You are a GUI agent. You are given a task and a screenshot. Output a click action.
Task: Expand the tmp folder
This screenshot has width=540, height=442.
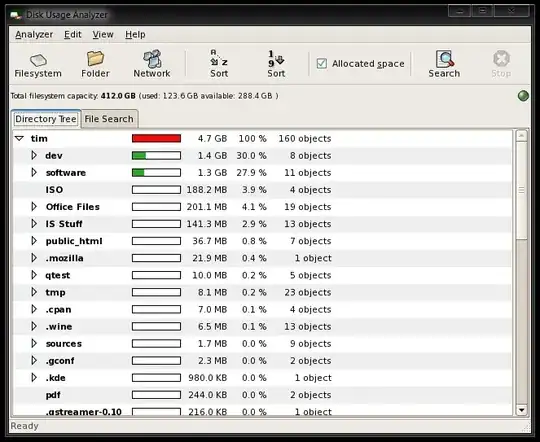point(34,292)
